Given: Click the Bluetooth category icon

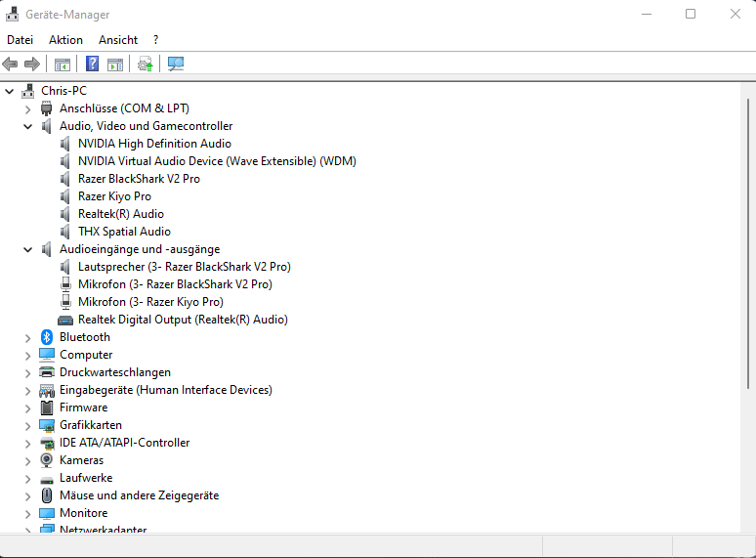Looking at the screenshot, I should pyautogui.click(x=47, y=337).
